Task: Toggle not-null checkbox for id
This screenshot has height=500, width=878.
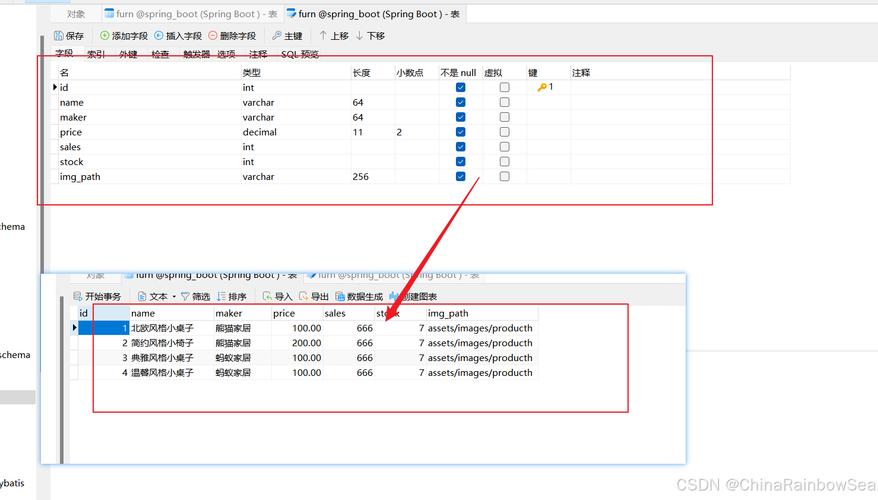Action: tap(460, 87)
